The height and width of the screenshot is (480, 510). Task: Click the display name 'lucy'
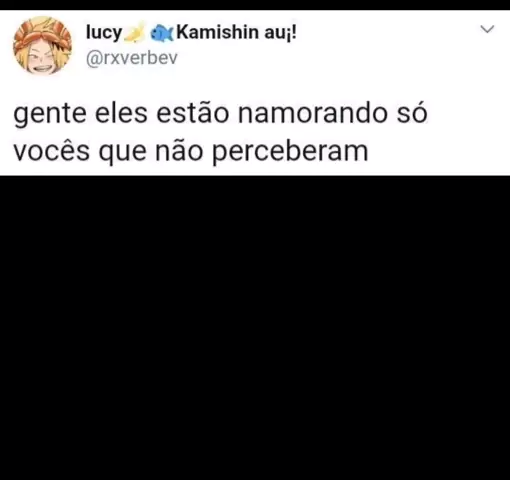pyautogui.click(x=104, y=33)
